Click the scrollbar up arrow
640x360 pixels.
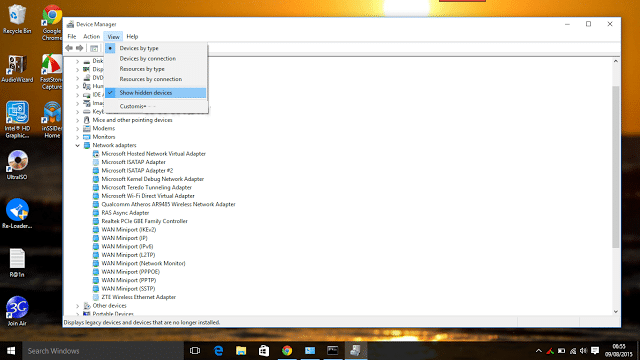tap(616, 61)
